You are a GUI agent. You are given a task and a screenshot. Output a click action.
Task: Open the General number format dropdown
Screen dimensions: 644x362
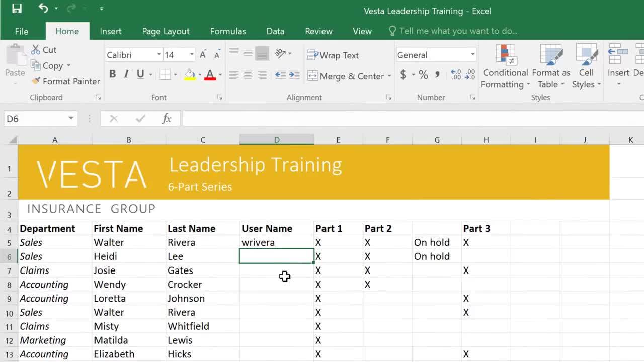472,55
